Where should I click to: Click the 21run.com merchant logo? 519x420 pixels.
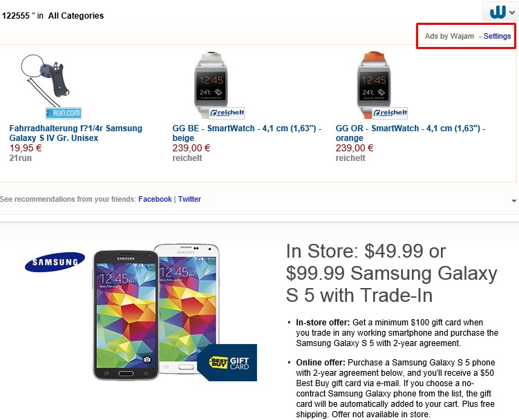64,113
